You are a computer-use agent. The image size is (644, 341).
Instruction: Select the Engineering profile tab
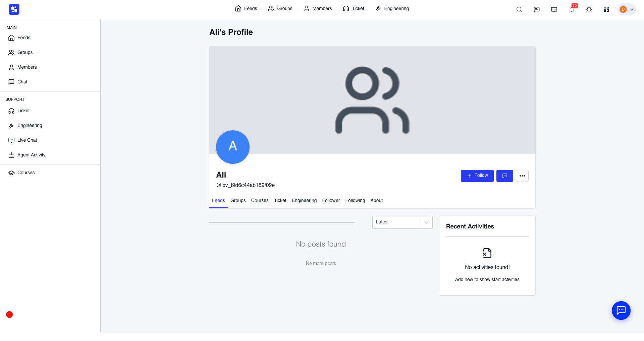click(304, 200)
